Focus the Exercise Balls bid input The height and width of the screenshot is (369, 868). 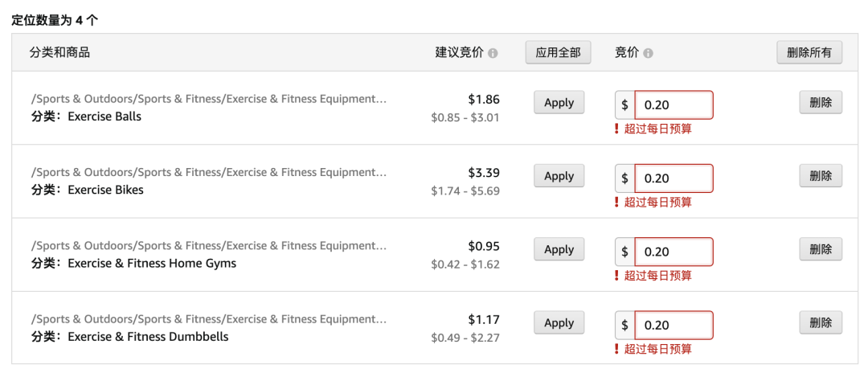[x=674, y=105]
